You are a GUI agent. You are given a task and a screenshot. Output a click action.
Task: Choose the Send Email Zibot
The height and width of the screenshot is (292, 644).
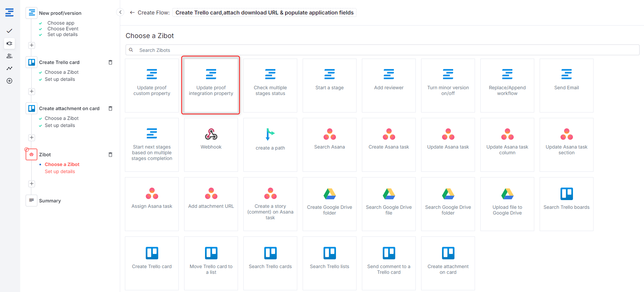tap(566, 85)
